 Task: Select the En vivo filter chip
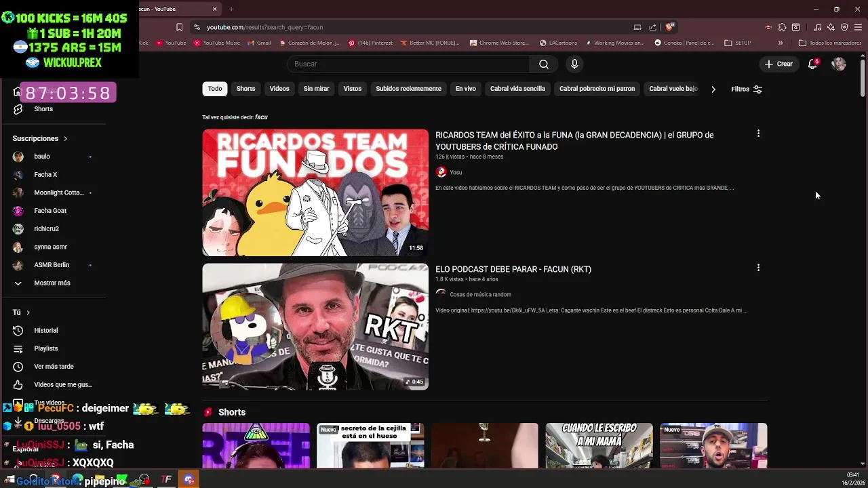tap(465, 89)
